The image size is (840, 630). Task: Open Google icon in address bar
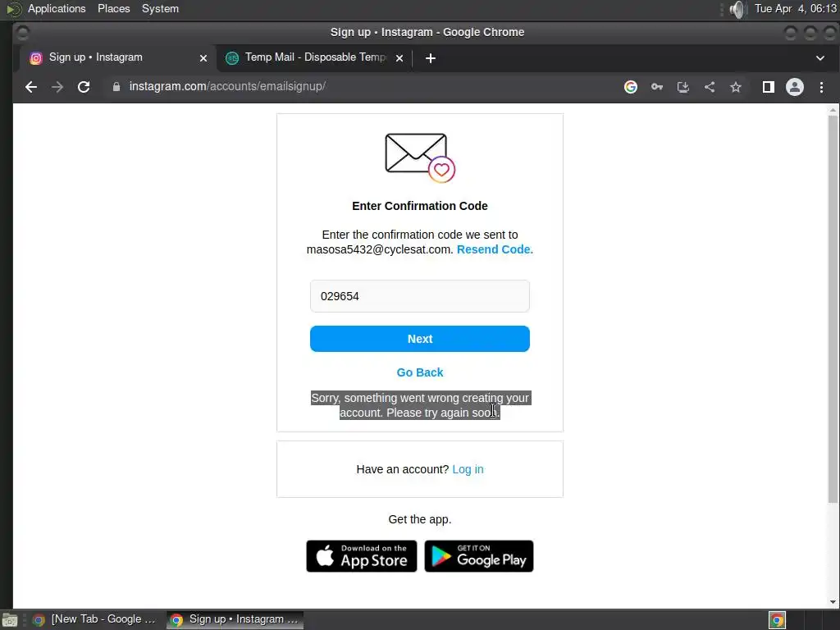point(631,87)
